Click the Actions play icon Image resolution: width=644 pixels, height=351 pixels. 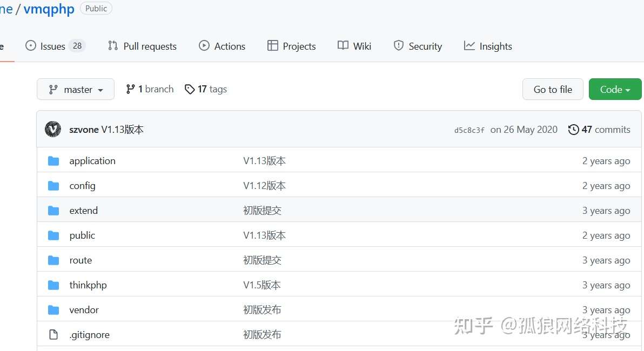click(x=204, y=45)
